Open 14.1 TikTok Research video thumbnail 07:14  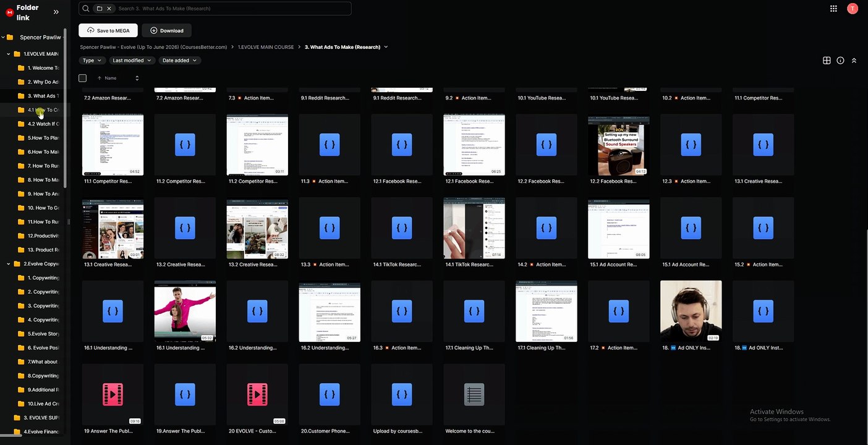click(474, 228)
